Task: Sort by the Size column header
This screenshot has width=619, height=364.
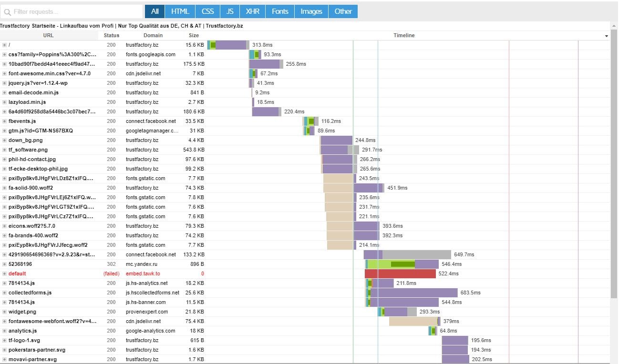Action: pyautogui.click(x=194, y=35)
